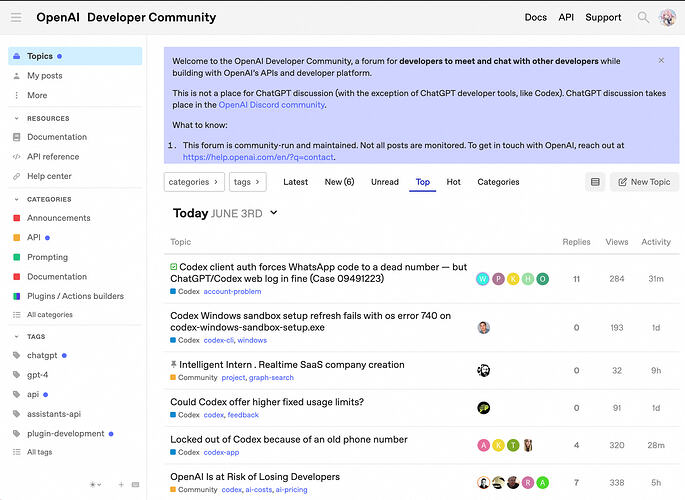Image resolution: width=685 pixels, height=500 pixels.
Task: Open All categories list
Action: 49,315
